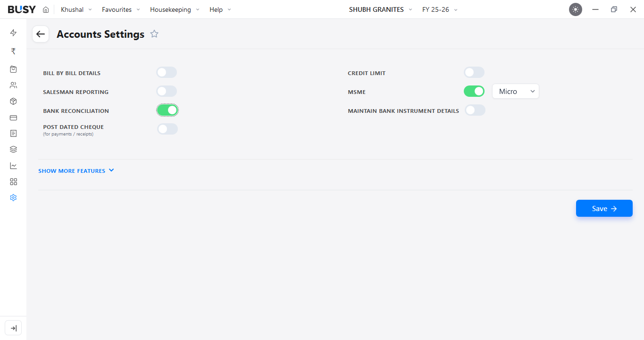Open the Favourites menu
Image resolution: width=644 pixels, height=340 pixels.
point(121,9)
